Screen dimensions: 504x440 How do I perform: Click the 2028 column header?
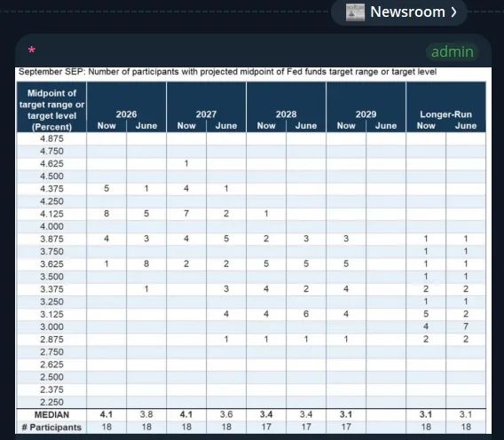(x=286, y=114)
